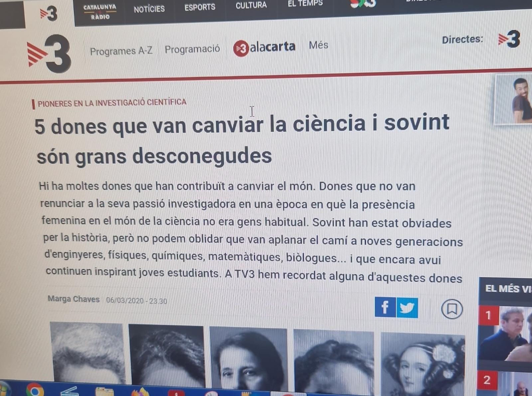Expand the Més menu
The width and height of the screenshot is (532, 396).
click(x=319, y=45)
